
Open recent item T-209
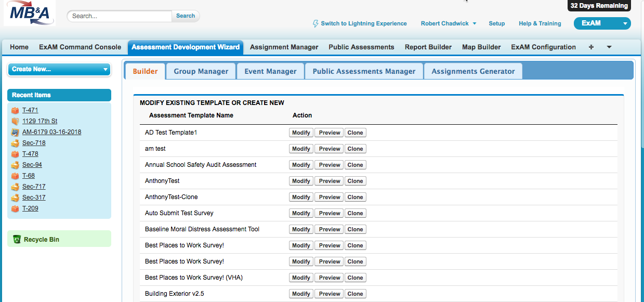point(30,208)
